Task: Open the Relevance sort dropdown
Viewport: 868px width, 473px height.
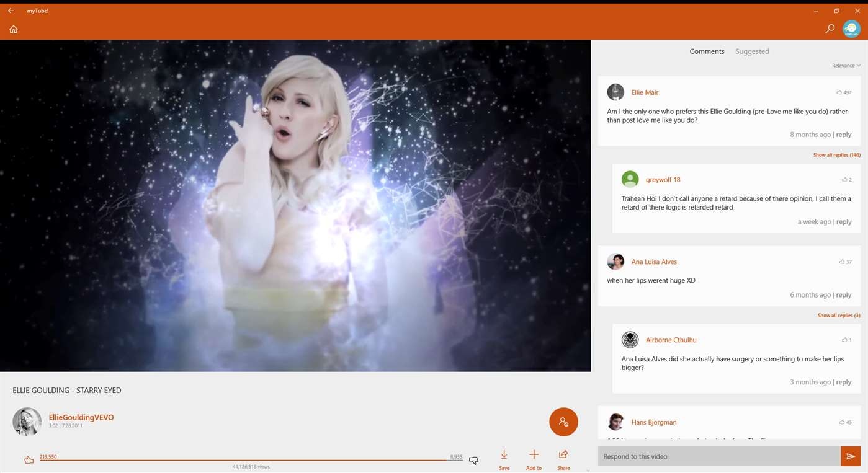Action: point(846,65)
